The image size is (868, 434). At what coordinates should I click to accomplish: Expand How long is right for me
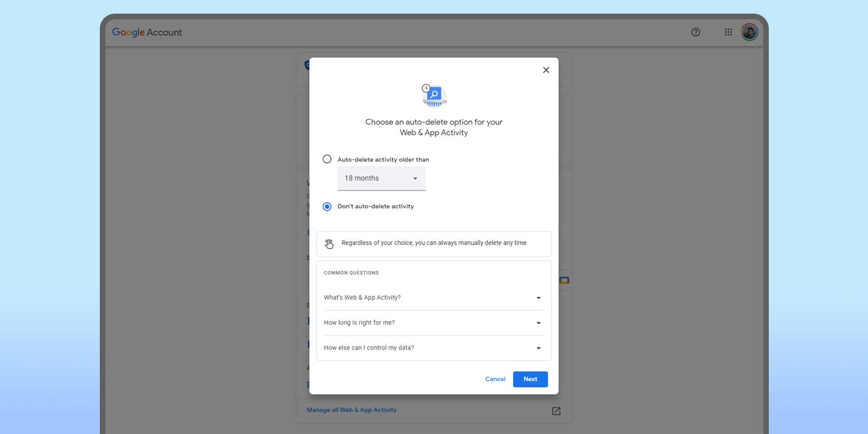click(433, 323)
